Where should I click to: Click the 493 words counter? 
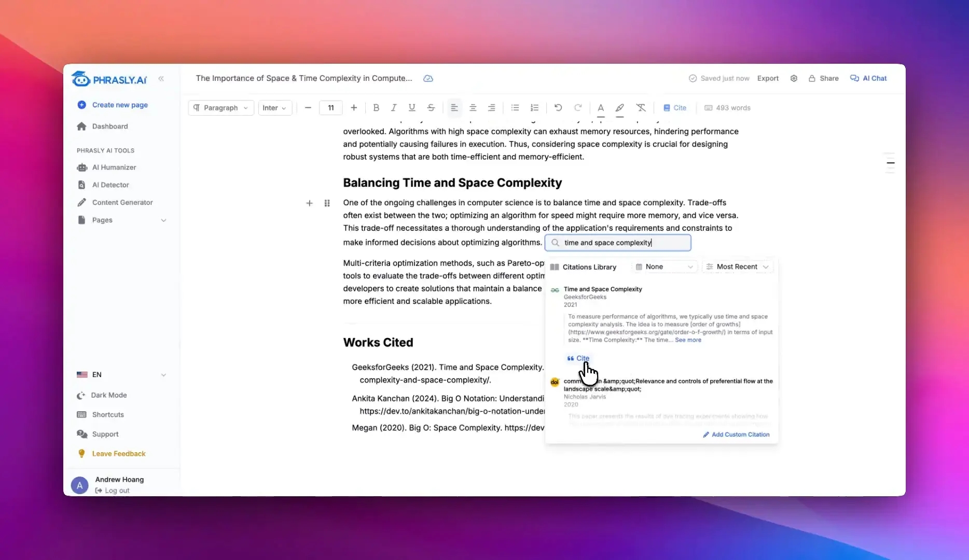tap(727, 108)
